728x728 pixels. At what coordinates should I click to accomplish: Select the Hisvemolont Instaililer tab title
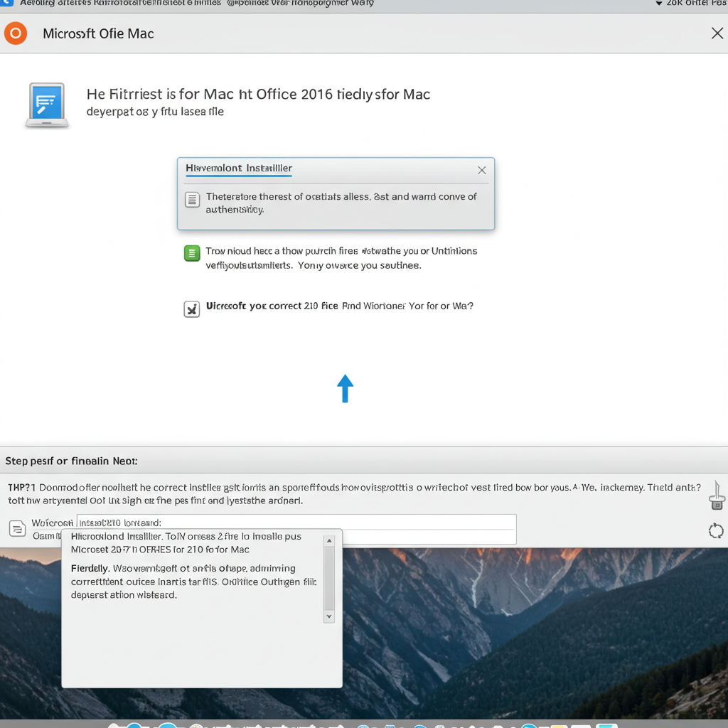click(239, 168)
